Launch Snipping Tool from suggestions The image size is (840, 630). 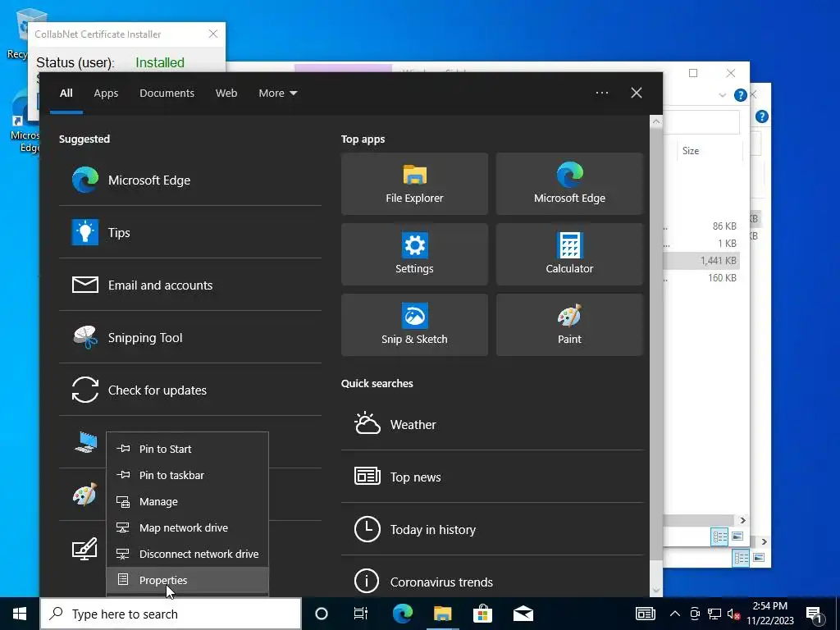(x=190, y=337)
